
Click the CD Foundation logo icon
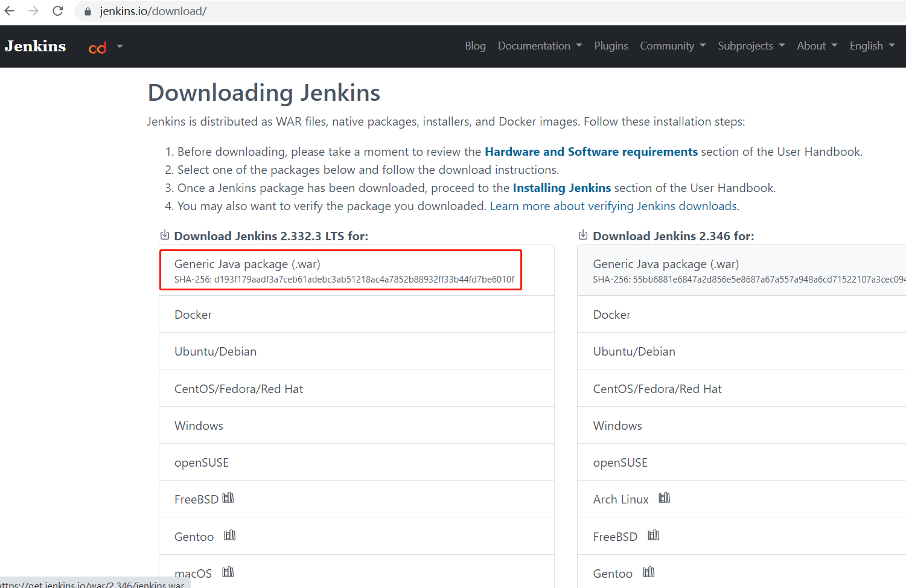(98, 47)
